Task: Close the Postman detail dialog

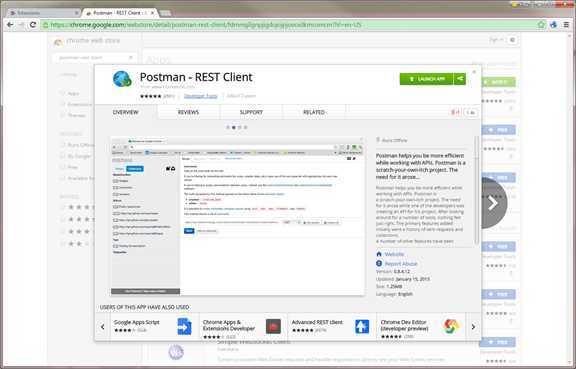Action: point(474,72)
